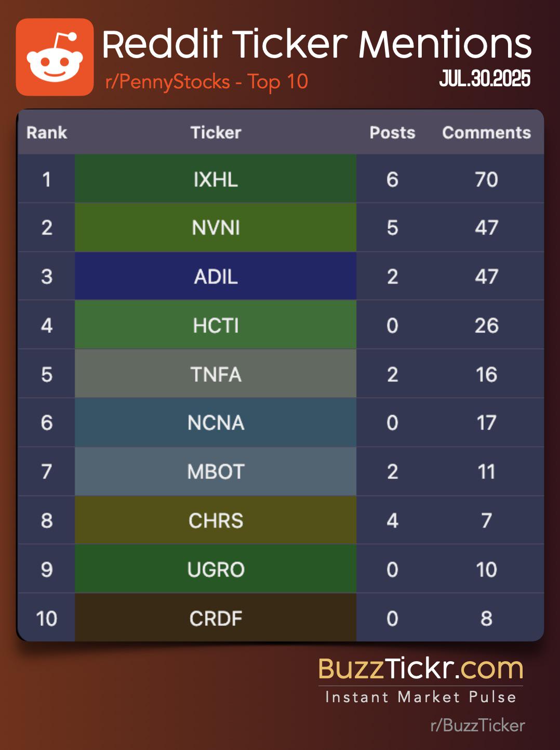Click the Reddit Snoo logo icon

tap(55, 57)
